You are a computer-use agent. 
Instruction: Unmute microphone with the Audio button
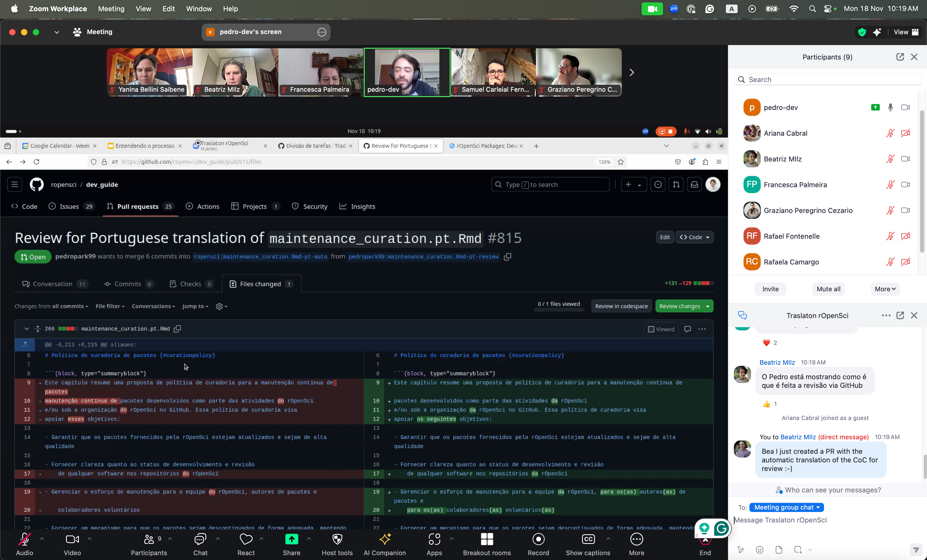(24, 544)
